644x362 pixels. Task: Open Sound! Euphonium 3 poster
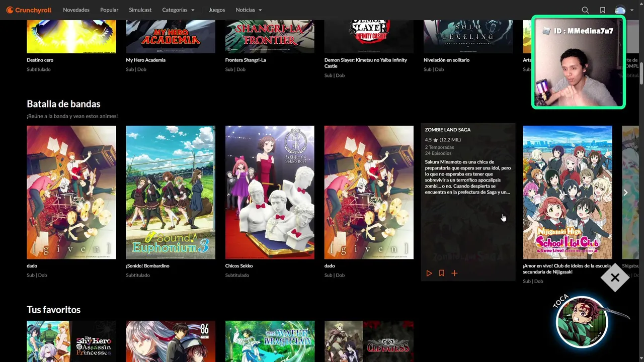pos(171,193)
